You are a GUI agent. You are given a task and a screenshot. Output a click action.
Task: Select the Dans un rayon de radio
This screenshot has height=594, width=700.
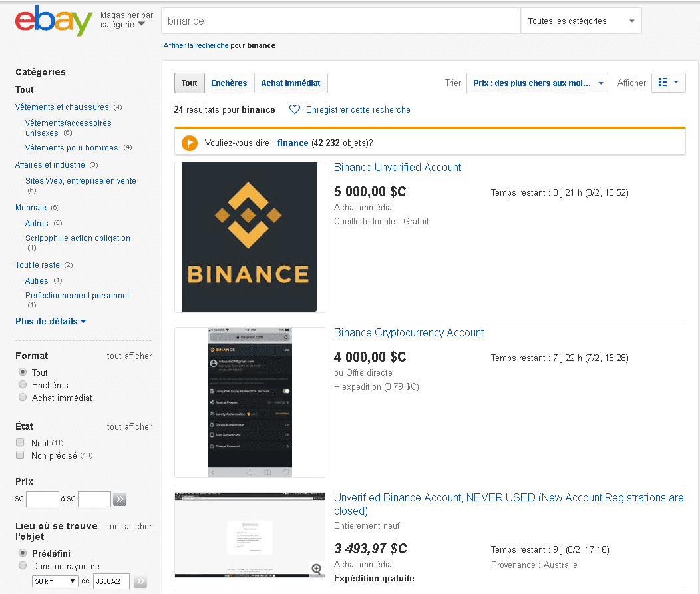pyautogui.click(x=23, y=566)
